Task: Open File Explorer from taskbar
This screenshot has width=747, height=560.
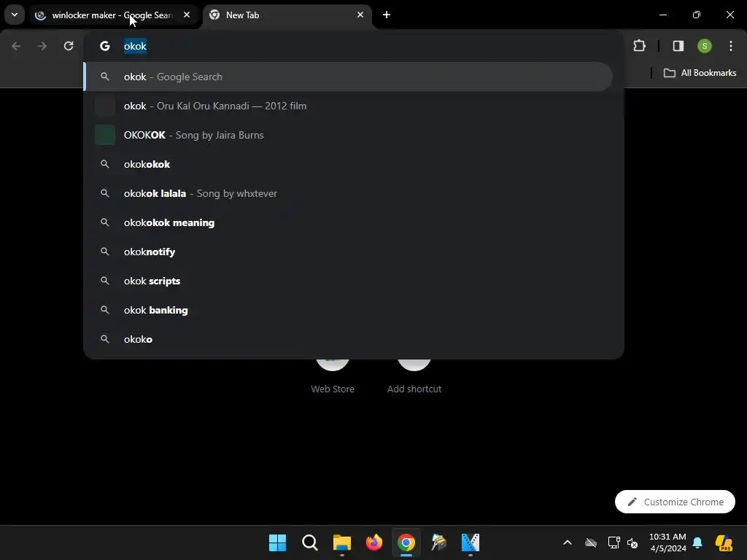Action: pyautogui.click(x=342, y=542)
